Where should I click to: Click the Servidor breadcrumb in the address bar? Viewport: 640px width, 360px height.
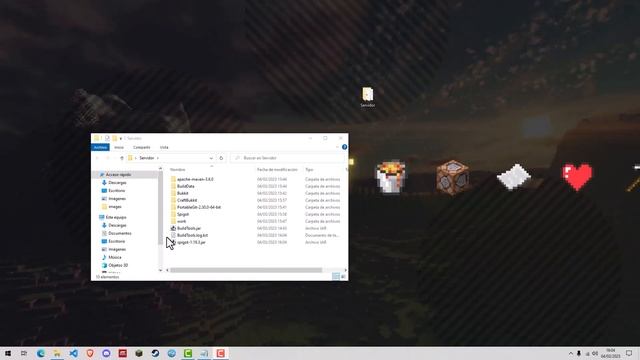tap(147, 158)
